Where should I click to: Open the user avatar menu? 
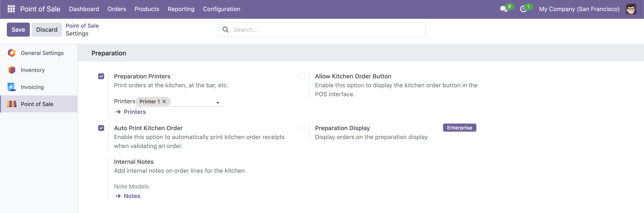[631, 9]
